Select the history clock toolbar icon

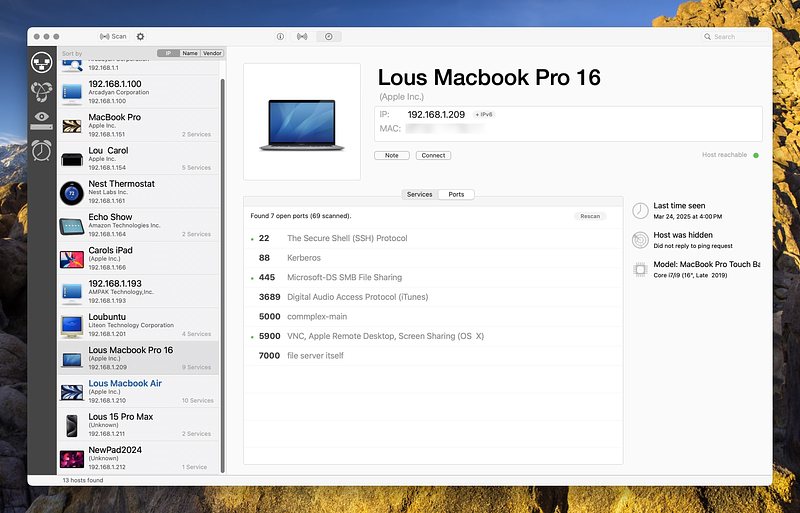coord(329,36)
